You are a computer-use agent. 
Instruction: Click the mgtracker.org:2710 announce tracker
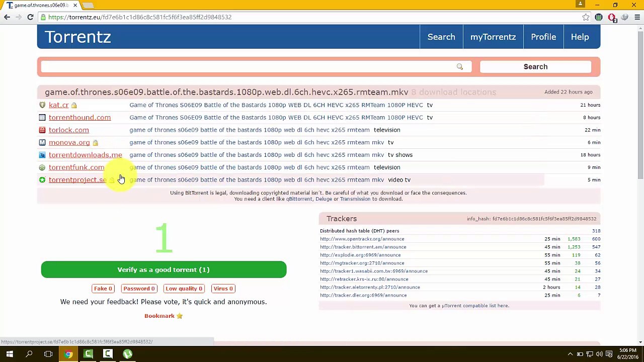pos(362,263)
